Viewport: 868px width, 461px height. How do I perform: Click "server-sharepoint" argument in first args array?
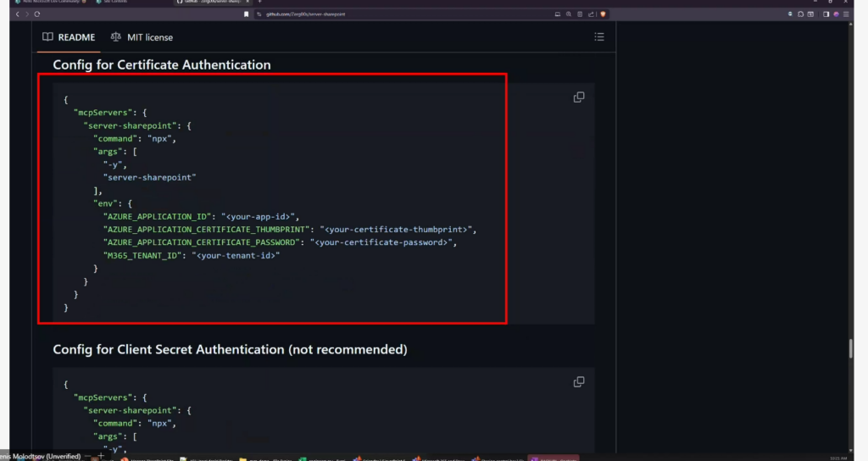[149, 177]
